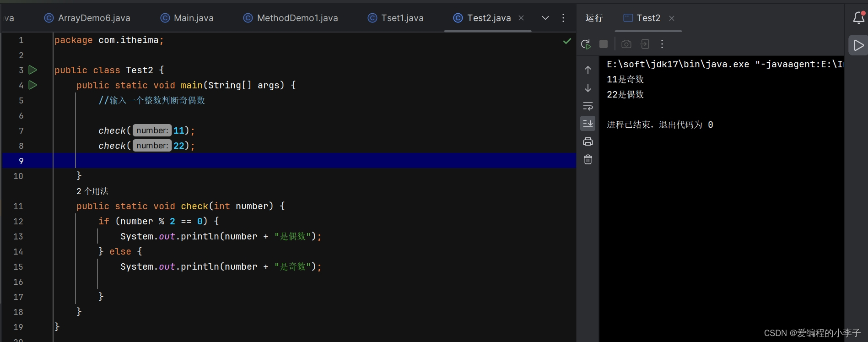Open the Main.java editor tab
The image size is (868, 342).
pyautogui.click(x=187, y=18)
